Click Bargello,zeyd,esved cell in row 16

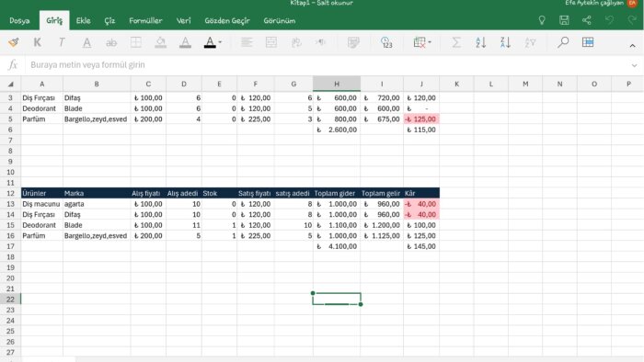tap(97, 236)
